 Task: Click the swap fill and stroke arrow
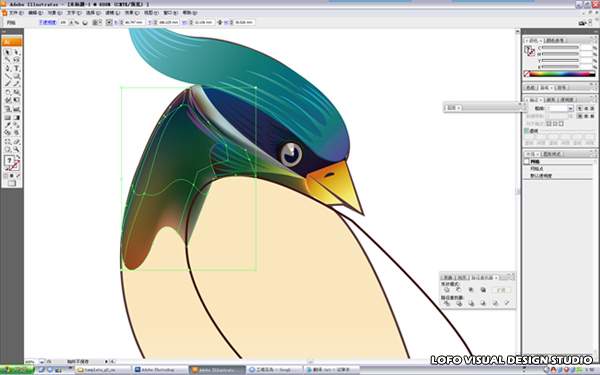pyautogui.click(x=18, y=157)
